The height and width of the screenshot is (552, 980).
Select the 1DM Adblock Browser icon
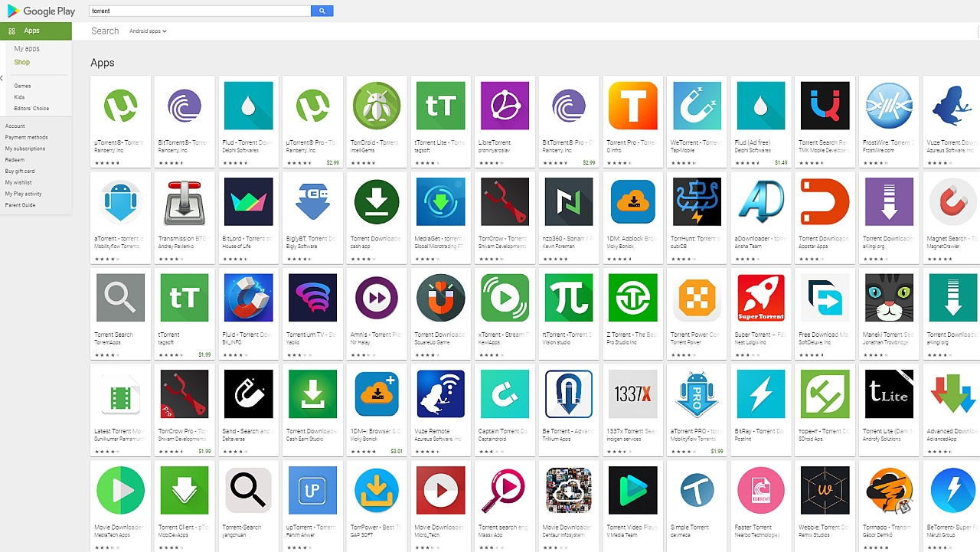632,201
